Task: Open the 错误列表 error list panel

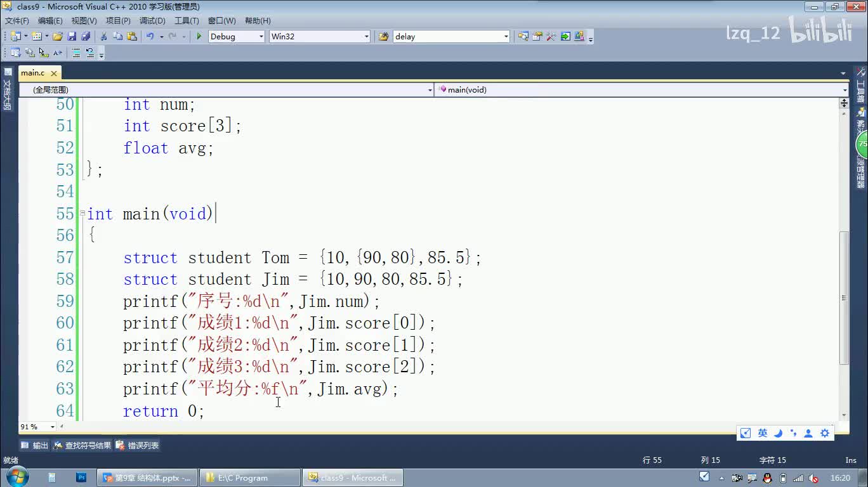Action: click(x=138, y=446)
